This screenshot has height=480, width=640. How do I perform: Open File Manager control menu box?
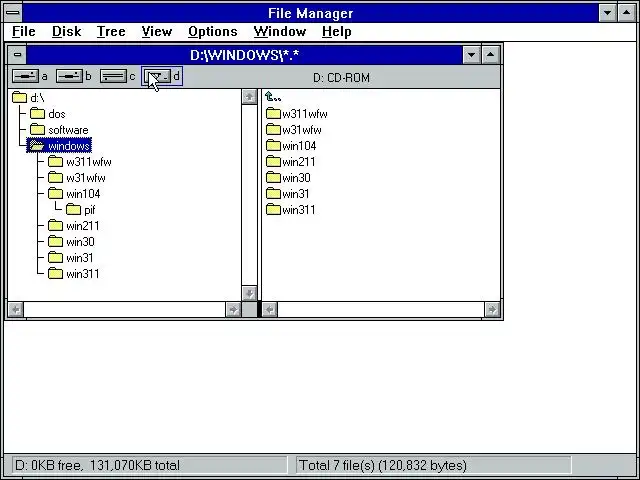point(13,13)
